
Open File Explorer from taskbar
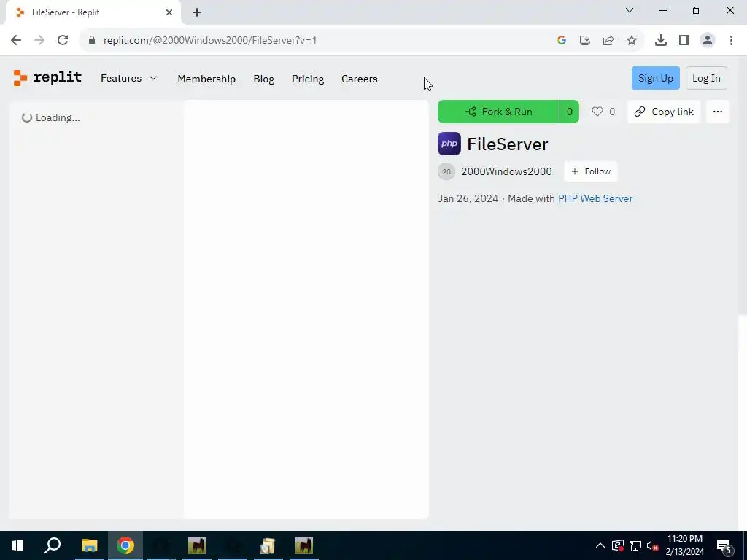[89, 545]
